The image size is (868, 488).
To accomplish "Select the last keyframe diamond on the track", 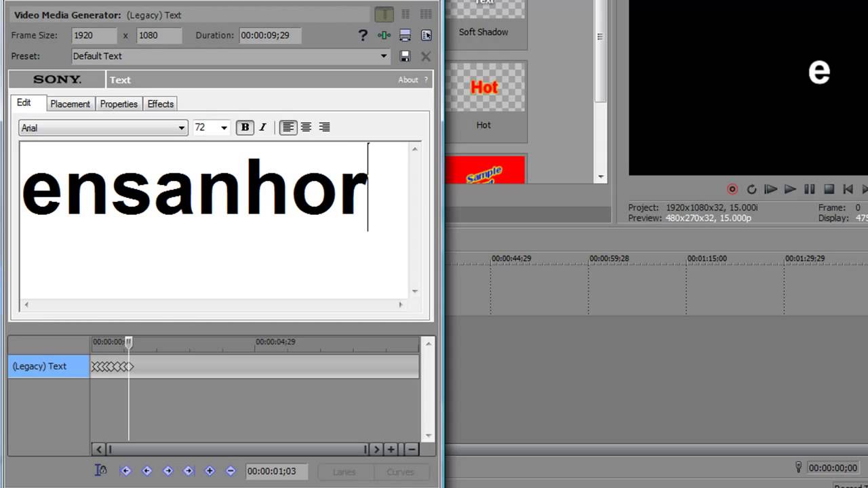I will tap(130, 367).
